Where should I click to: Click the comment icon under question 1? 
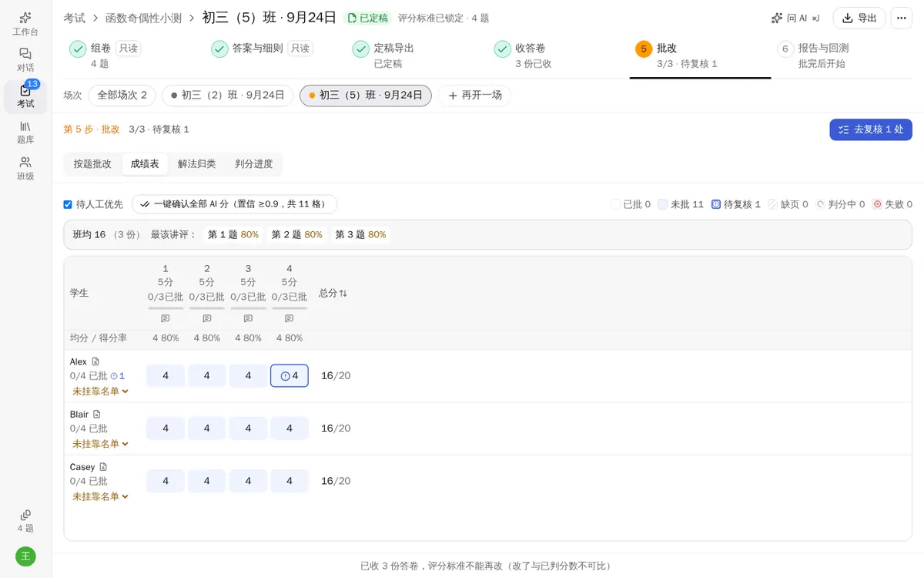coord(166,318)
